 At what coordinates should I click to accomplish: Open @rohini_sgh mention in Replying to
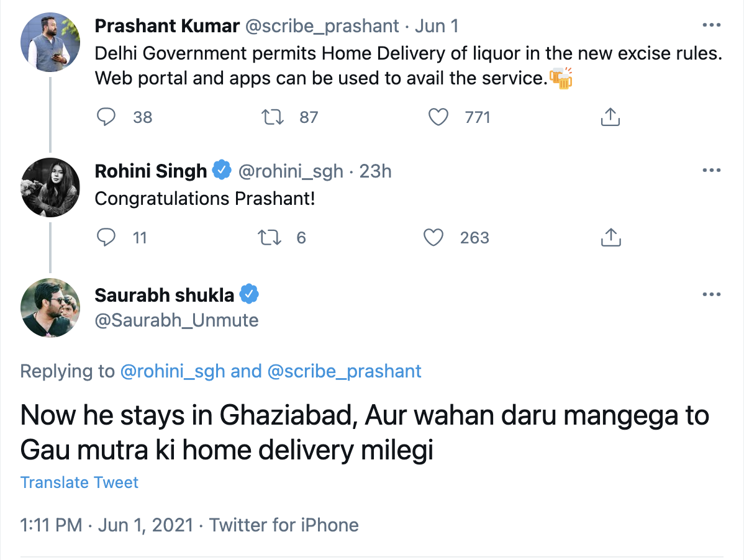tap(172, 371)
